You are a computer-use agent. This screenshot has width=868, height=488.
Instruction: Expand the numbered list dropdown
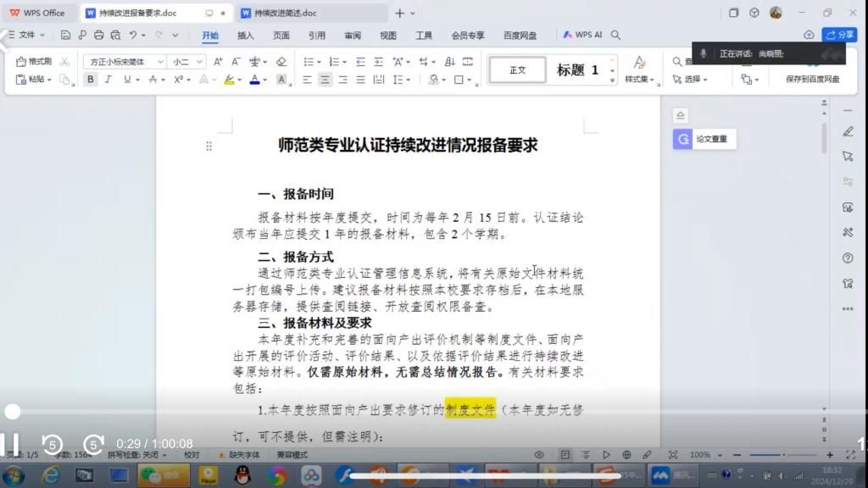click(x=344, y=62)
